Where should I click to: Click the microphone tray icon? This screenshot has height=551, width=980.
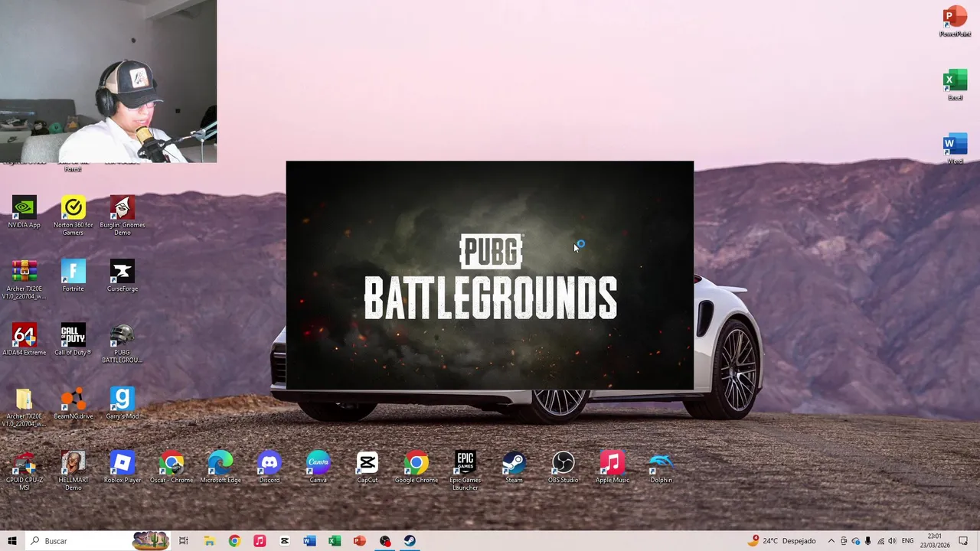pyautogui.click(x=868, y=541)
